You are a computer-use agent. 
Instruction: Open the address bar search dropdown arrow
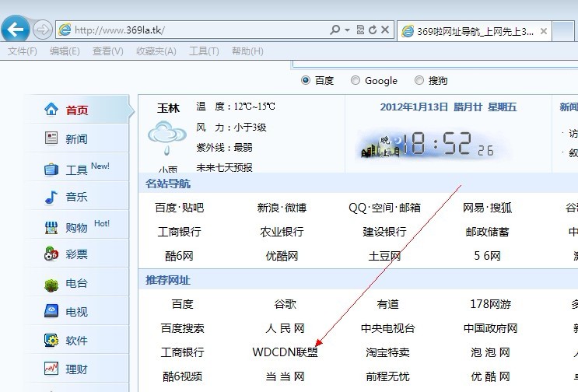pyautogui.click(x=347, y=30)
